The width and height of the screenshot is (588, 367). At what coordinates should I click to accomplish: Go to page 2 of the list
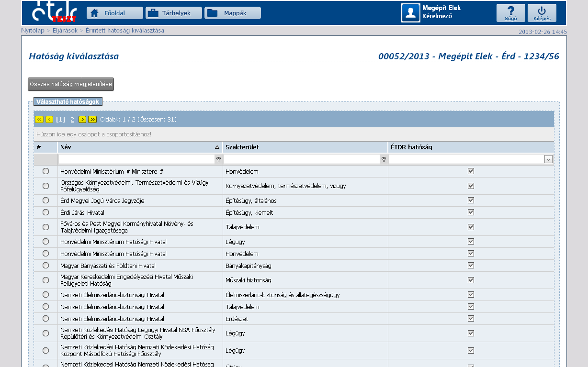[72, 120]
